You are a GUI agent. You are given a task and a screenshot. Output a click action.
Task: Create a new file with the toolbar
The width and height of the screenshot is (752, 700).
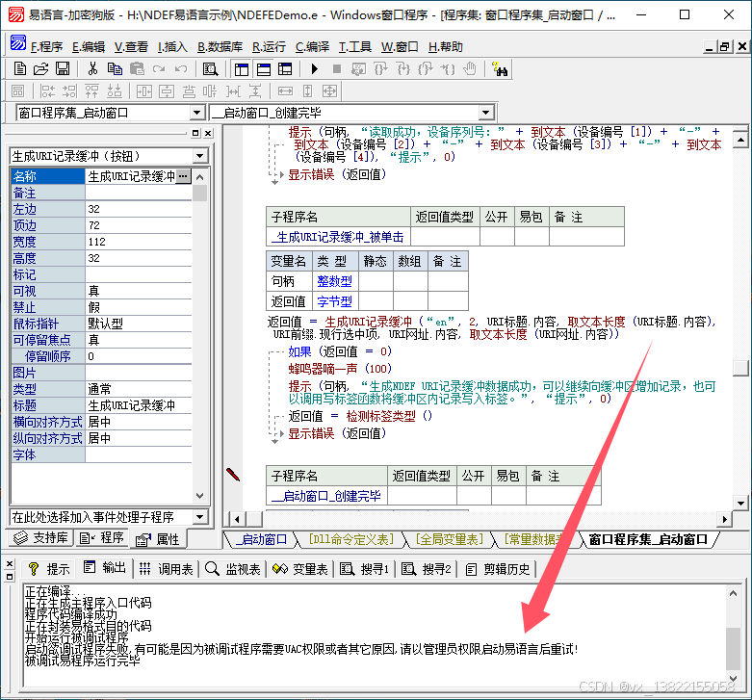19,69
